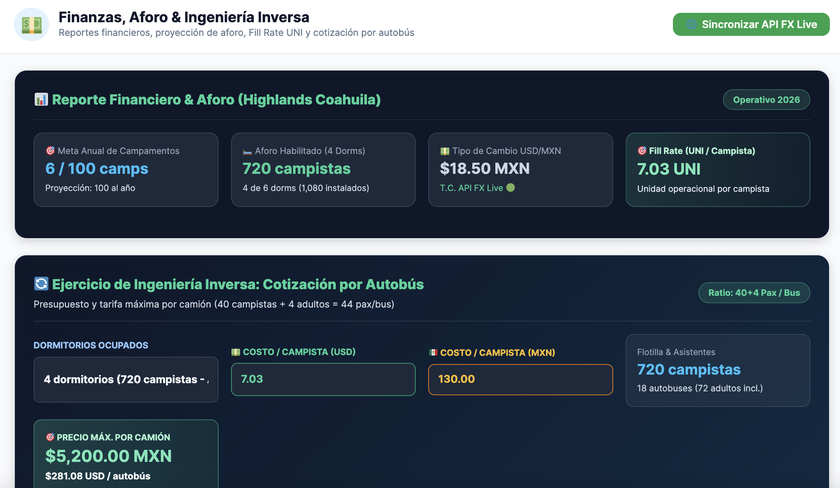Click the $18.50 MXN exchange rate value

(484, 168)
